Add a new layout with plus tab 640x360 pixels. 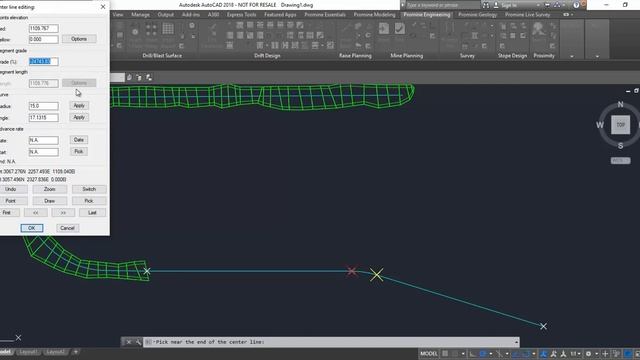pyautogui.click(x=76, y=351)
